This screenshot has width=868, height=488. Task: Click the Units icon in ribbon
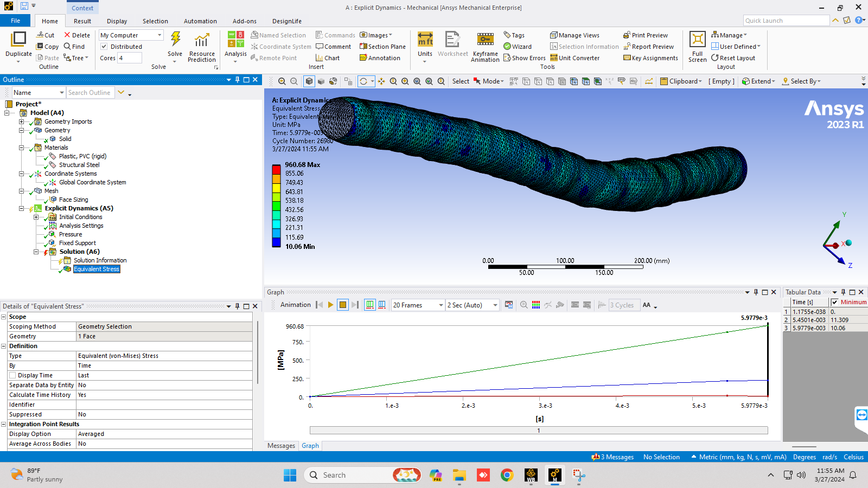tap(425, 43)
